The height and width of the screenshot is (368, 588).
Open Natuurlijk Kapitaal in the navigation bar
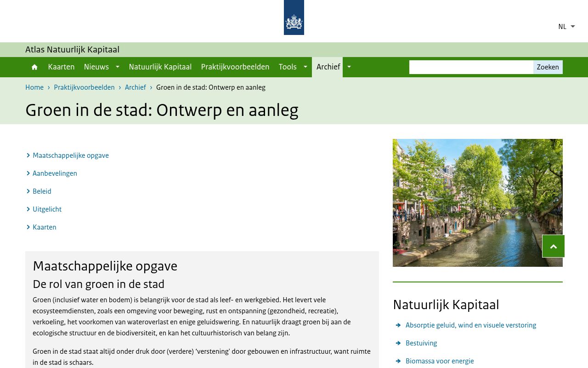(x=160, y=67)
